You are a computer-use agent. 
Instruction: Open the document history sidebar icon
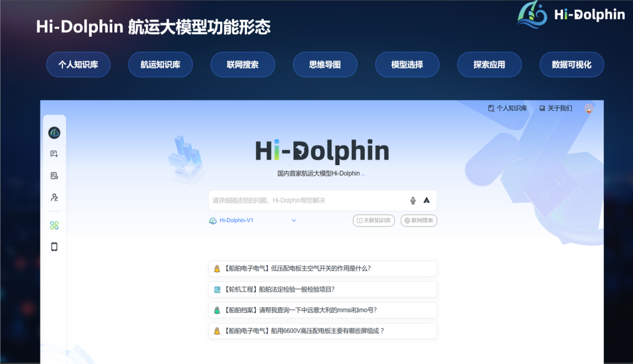[x=54, y=176]
